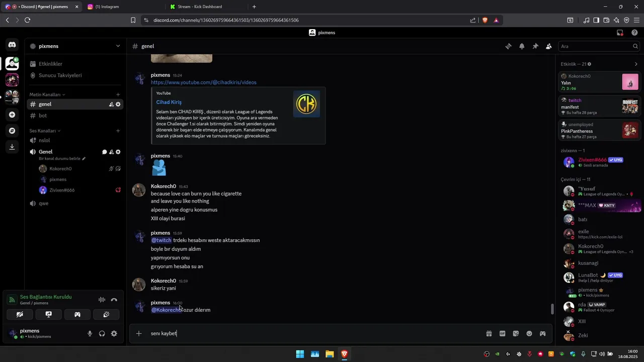Viewport: 644px width, 362px height.
Task: Join the nslol voice channel
Action: pyautogui.click(x=75, y=140)
